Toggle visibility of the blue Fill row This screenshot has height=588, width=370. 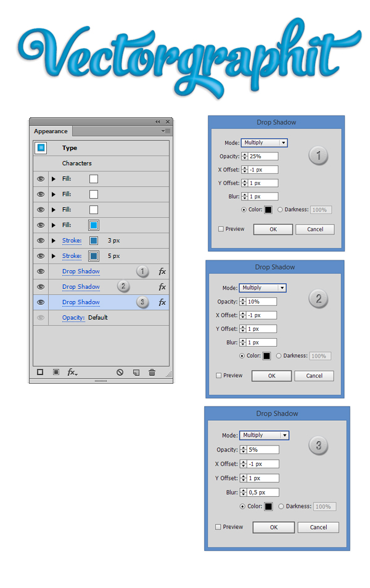coord(41,225)
